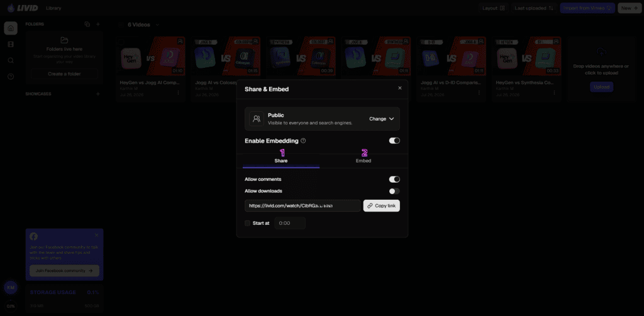
Task: Expand the 6 Videos dropdown chevron
Action: pos(158,25)
